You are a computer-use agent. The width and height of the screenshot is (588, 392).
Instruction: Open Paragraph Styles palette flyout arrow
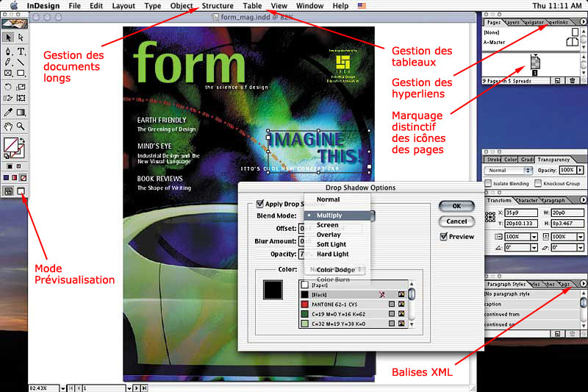[583, 284]
